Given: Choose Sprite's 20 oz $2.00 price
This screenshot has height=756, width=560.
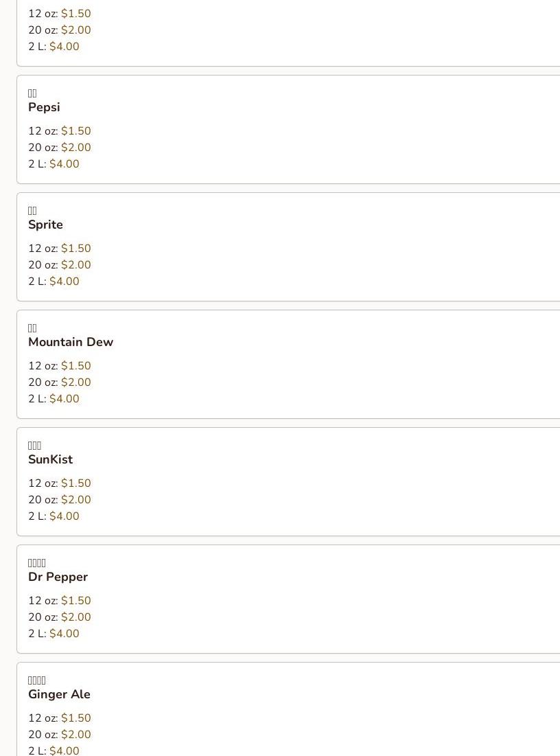Looking at the screenshot, I should coord(75,265).
